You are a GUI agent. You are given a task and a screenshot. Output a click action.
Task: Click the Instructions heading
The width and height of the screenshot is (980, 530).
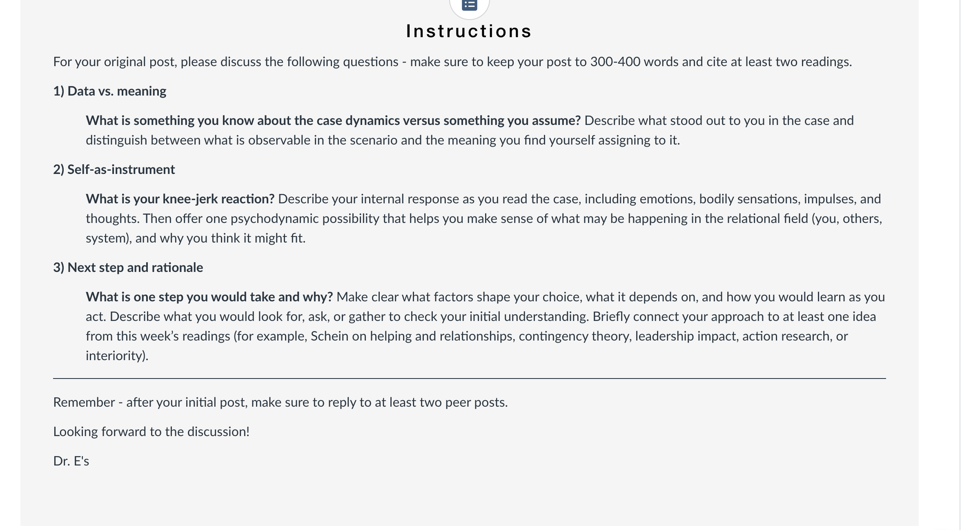pos(469,31)
